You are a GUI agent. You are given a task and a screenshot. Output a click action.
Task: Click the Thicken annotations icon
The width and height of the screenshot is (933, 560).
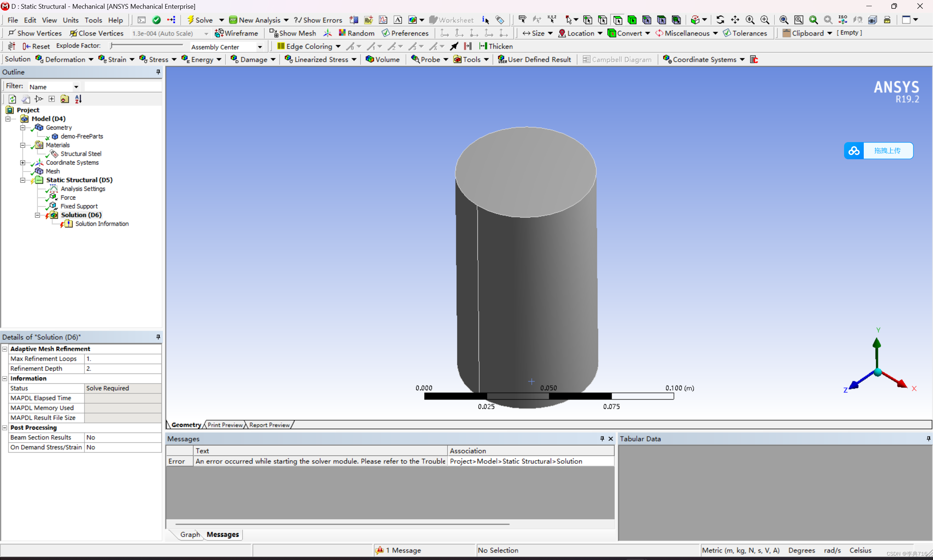pyautogui.click(x=483, y=46)
